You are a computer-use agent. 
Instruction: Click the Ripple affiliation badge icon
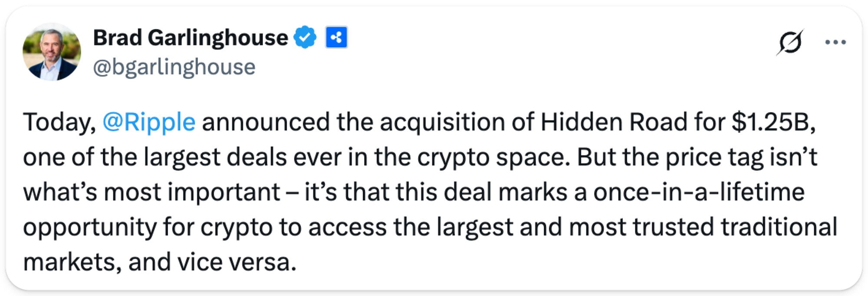tap(336, 38)
